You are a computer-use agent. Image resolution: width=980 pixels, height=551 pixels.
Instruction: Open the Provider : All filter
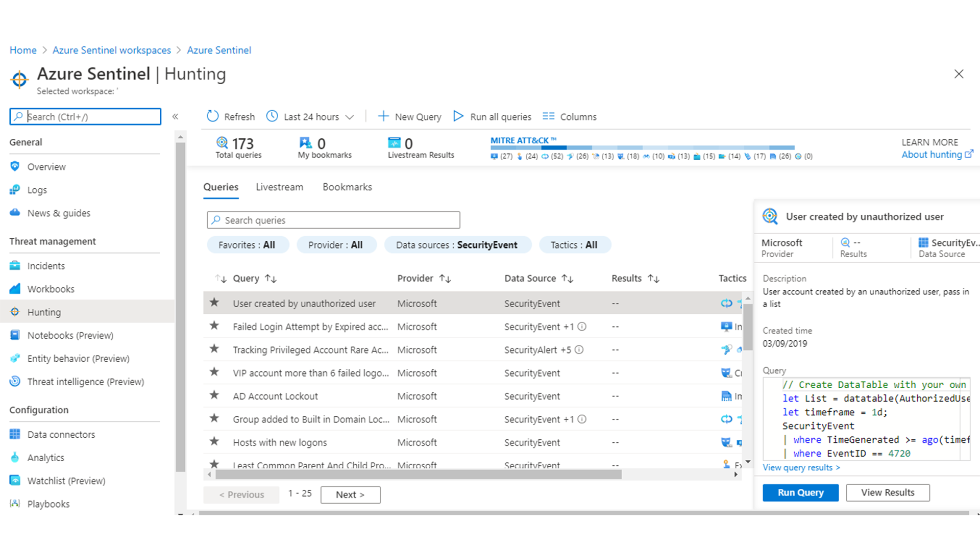tap(336, 245)
